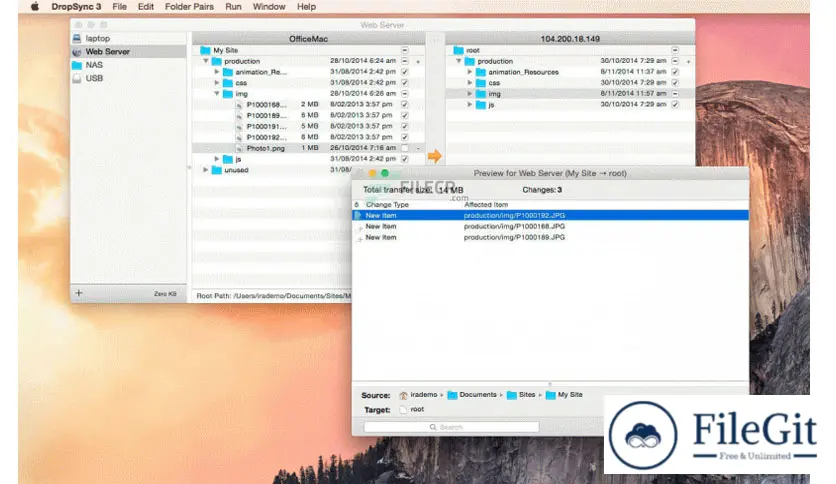Select the New Item row for P1000192.JPG

coord(550,215)
